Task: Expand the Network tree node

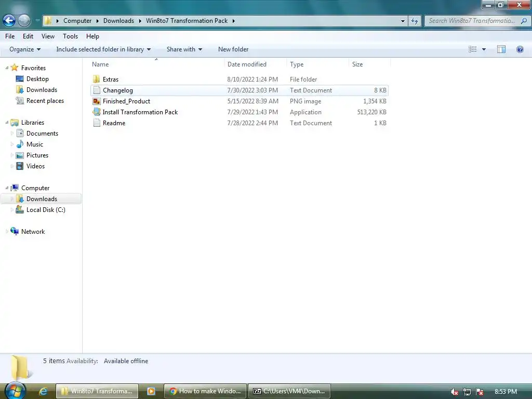Action: [7, 231]
